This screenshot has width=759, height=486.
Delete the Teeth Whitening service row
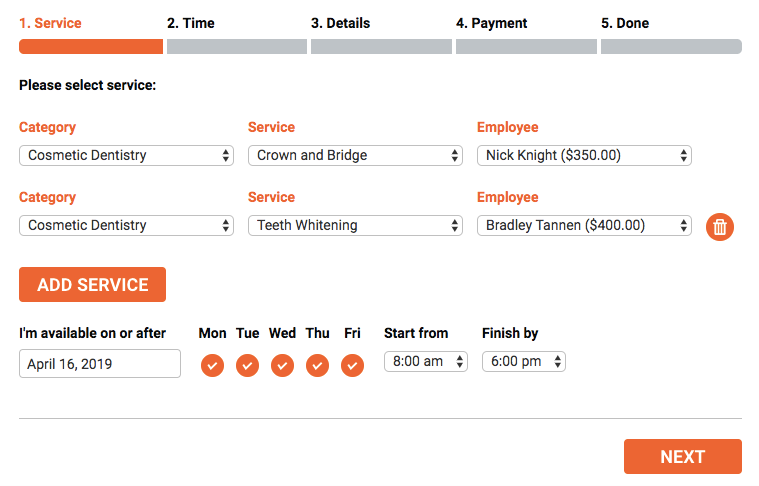click(720, 226)
